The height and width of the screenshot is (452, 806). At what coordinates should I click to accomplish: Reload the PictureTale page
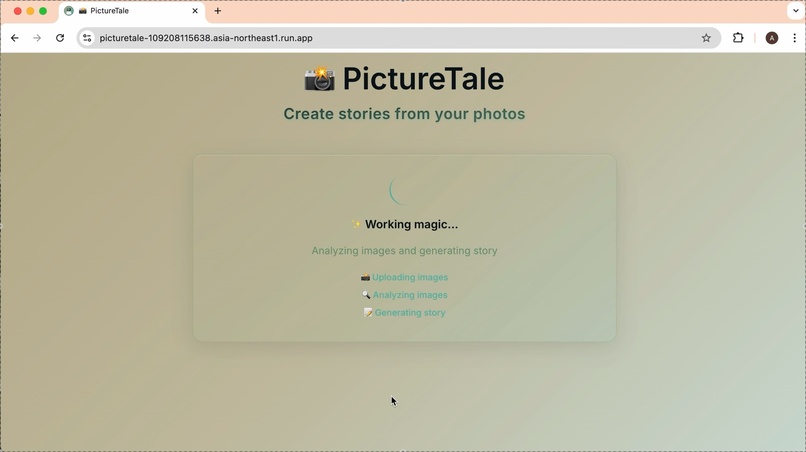point(60,38)
